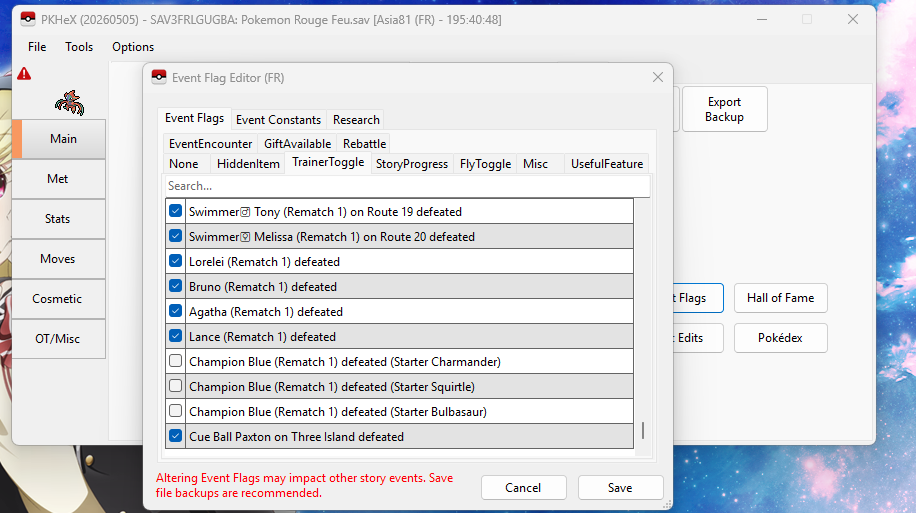Open Pokédex editor in main window
This screenshot has width=916, height=513.
[x=780, y=338]
